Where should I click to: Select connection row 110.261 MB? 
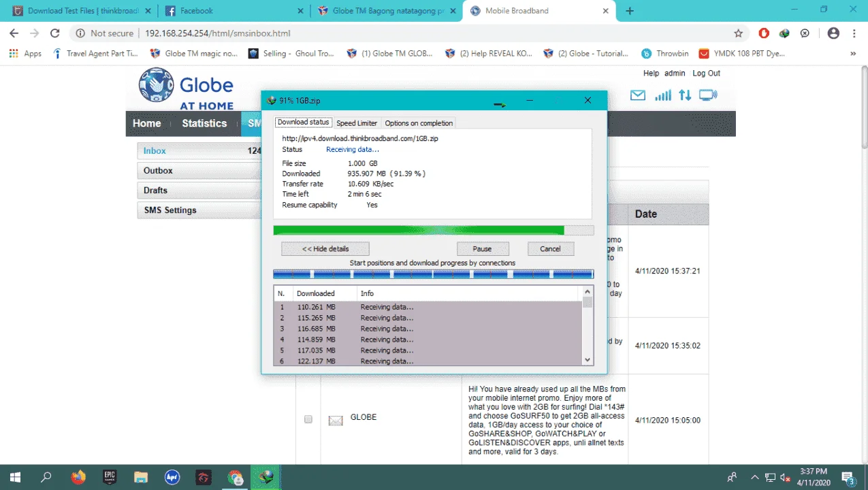[428, 307]
